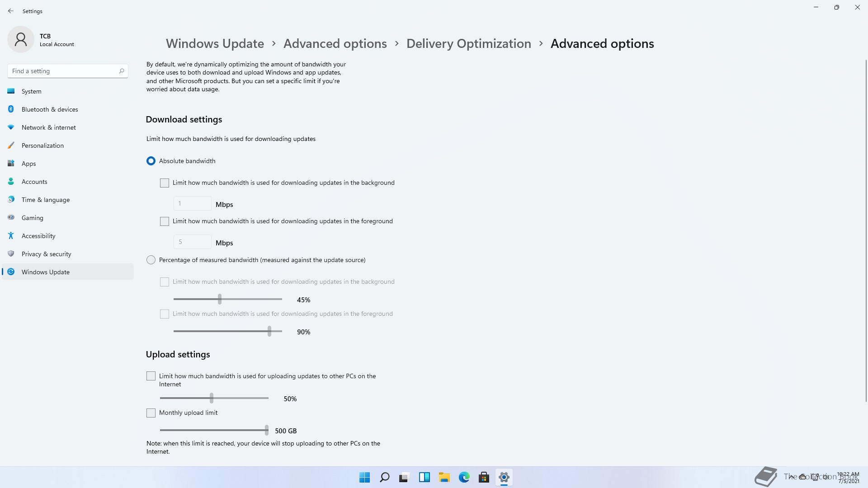Open taskbar Search
868x488 pixels.
(384, 477)
